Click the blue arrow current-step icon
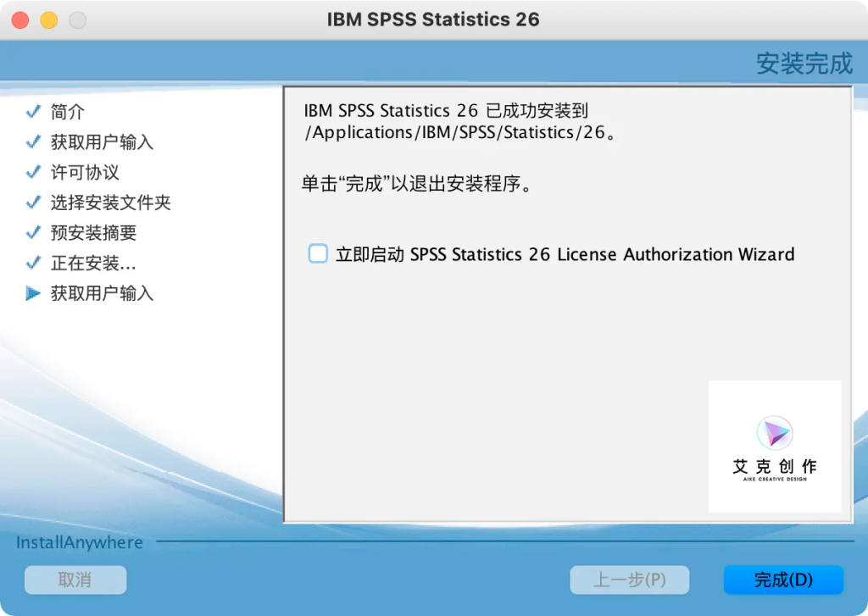This screenshot has width=868, height=616. (x=33, y=293)
